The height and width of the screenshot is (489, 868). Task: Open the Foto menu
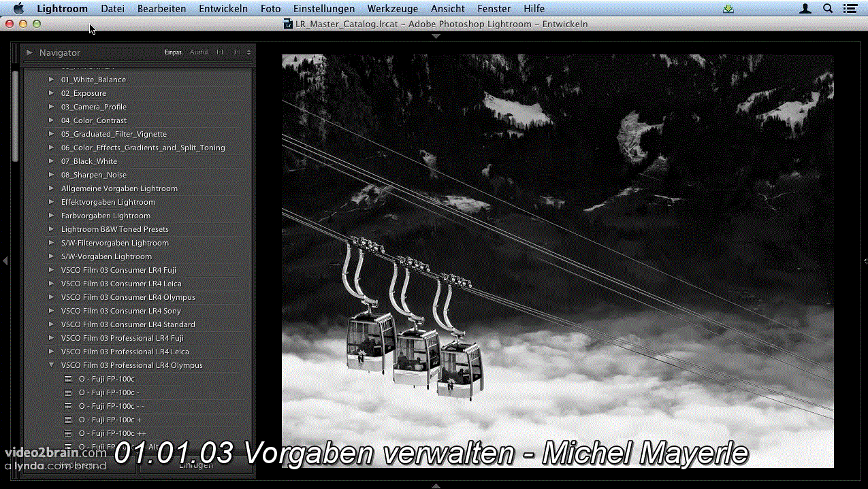270,8
